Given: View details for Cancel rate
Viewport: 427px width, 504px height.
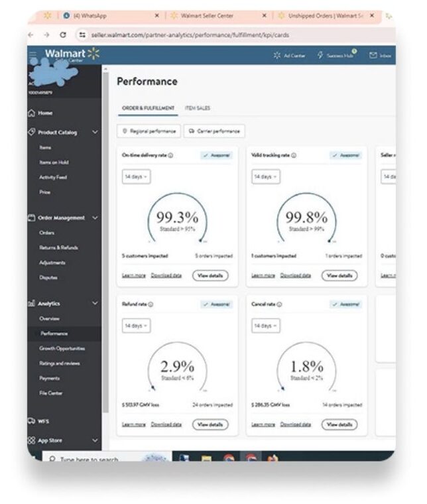Looking at the screenshot, I should tap(339, 424).
